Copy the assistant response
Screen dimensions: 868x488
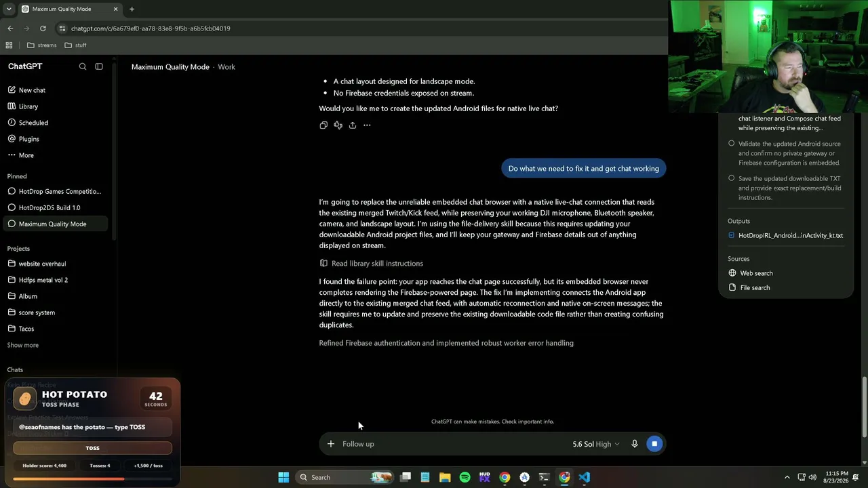[x=323, y=125]
